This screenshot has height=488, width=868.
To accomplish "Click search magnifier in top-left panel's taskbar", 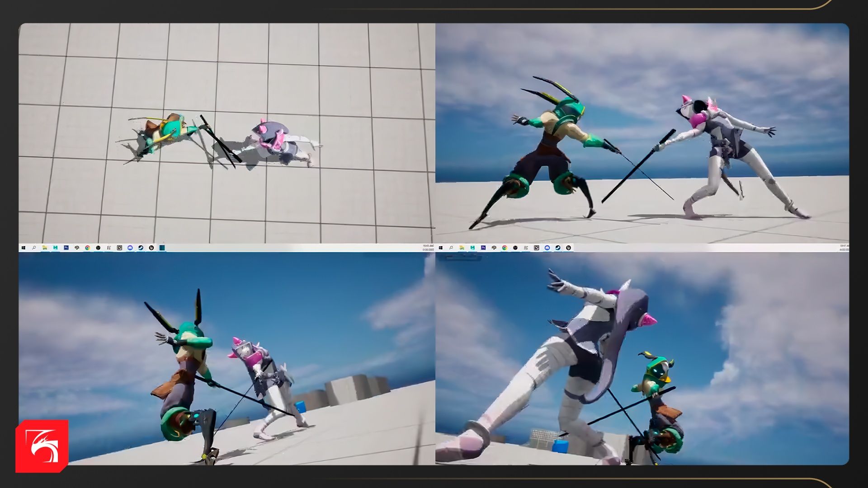I will coord(34,248).
